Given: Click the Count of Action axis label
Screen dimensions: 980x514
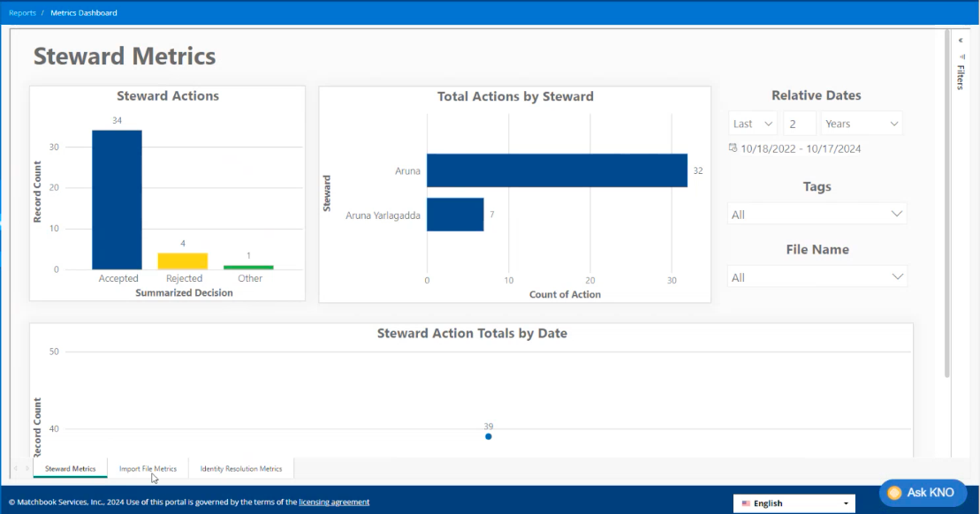Looking at the screenshot, I should pos(565,294).
